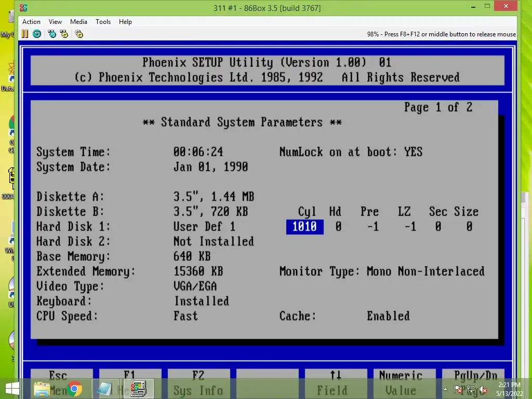Open File Explorer from the taskbar
This screenshot has height=399, width=532.
pos(42,389)
